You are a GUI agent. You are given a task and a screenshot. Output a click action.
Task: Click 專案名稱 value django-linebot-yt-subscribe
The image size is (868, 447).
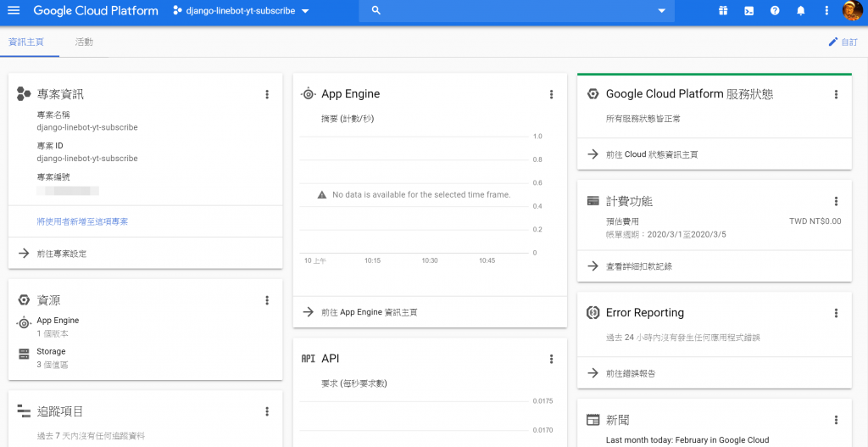tap(87, 127)
